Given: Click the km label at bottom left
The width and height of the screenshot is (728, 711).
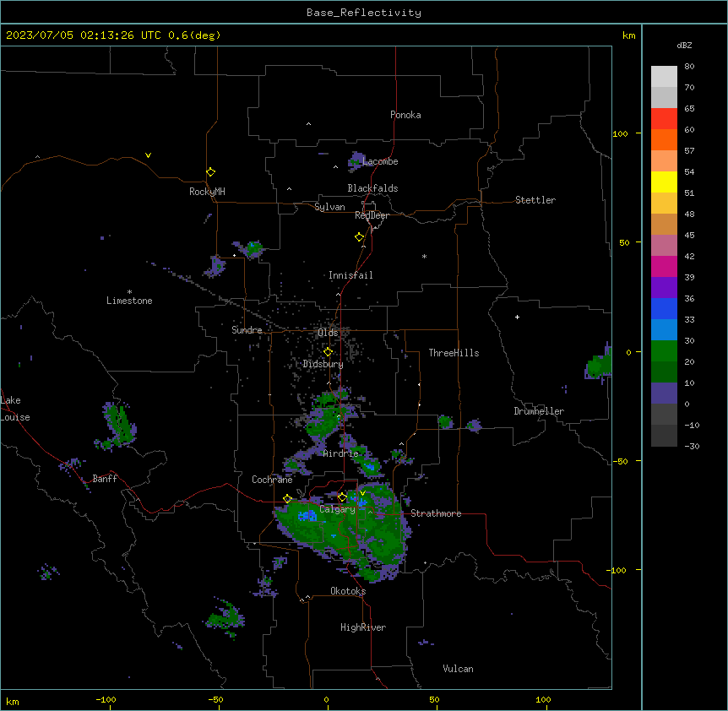Looking at the screenshot, I should coord(13,702).
